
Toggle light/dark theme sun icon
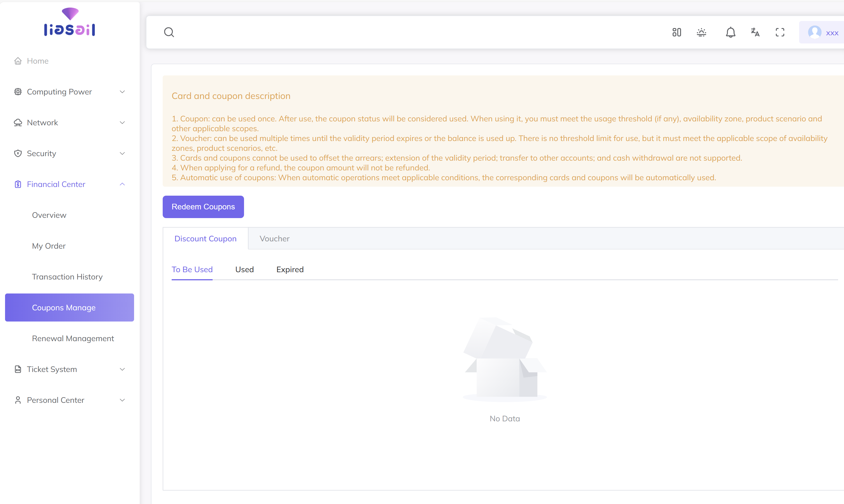pyautogui.click(x=701, y=32)
